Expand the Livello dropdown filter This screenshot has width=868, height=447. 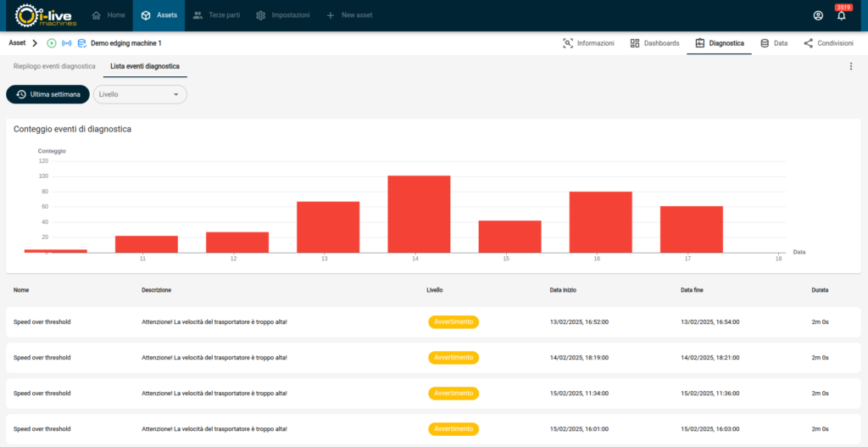[140, 94]
